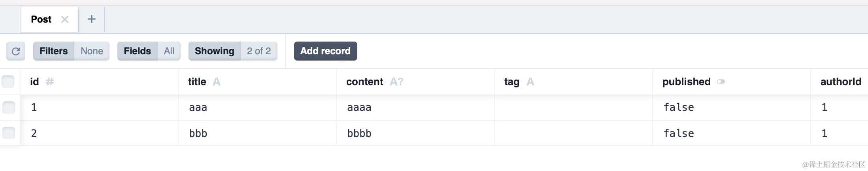Close the Post tab

pyautogui.click(x=65, y=19)
